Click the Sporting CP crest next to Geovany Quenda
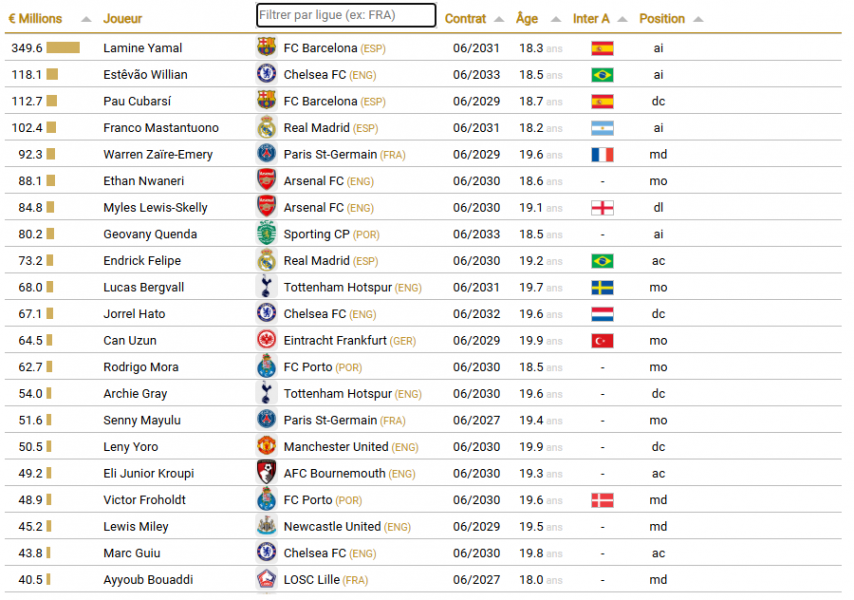This screenshot has width=854, height=600. [266, 234]
